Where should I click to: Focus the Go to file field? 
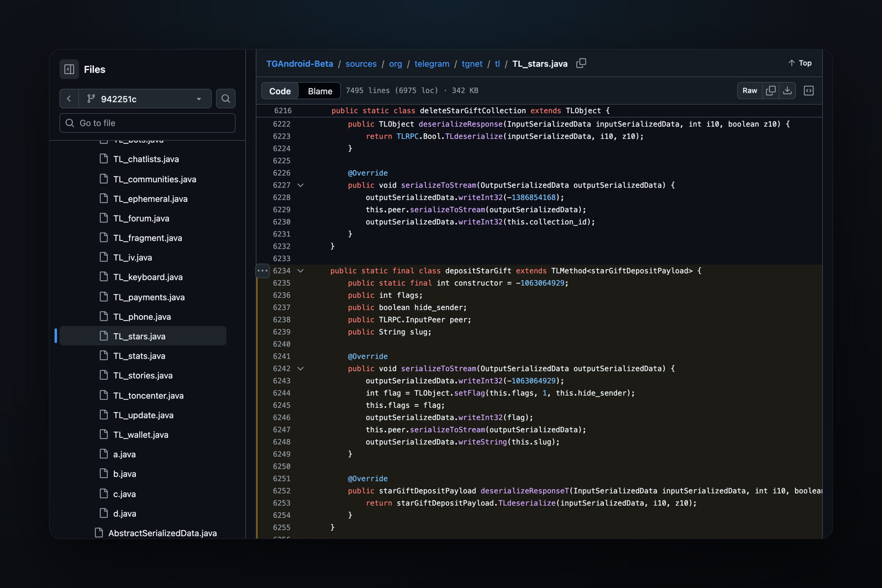[x=148, y=123]
